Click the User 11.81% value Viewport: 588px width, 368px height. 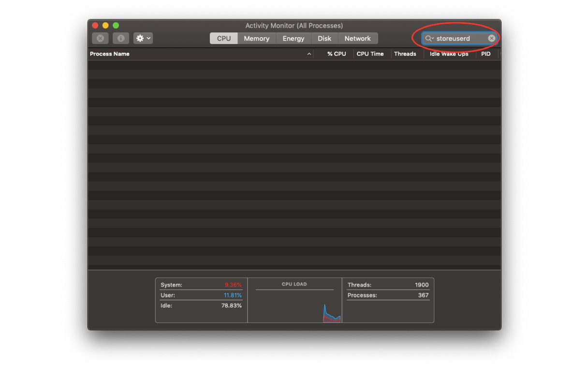(x=233, y=295)
